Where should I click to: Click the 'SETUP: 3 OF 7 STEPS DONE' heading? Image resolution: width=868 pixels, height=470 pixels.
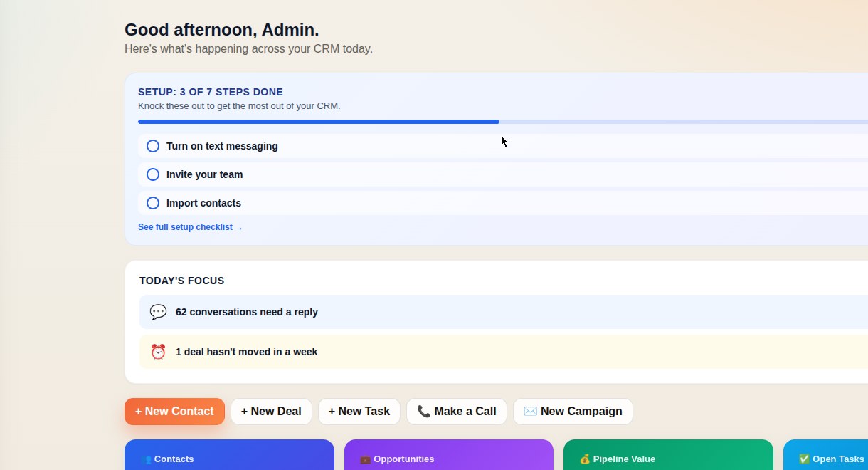pos(211,92)
